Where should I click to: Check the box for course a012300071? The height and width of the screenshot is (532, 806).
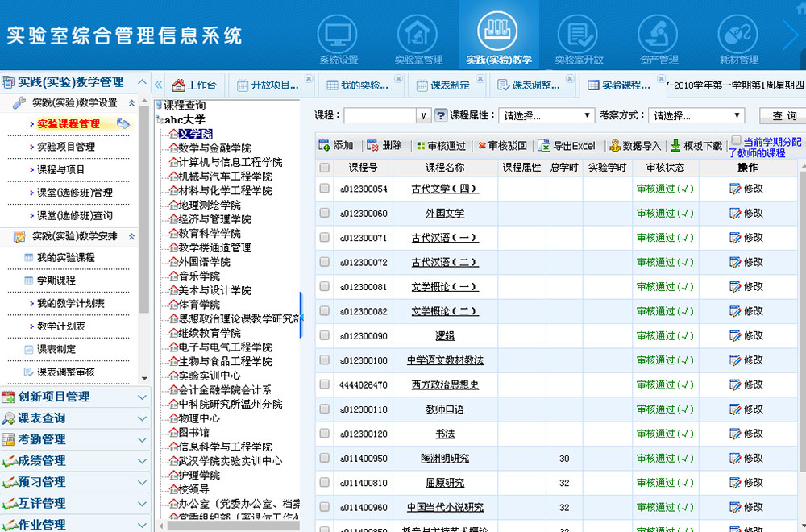tap(324, 237)
